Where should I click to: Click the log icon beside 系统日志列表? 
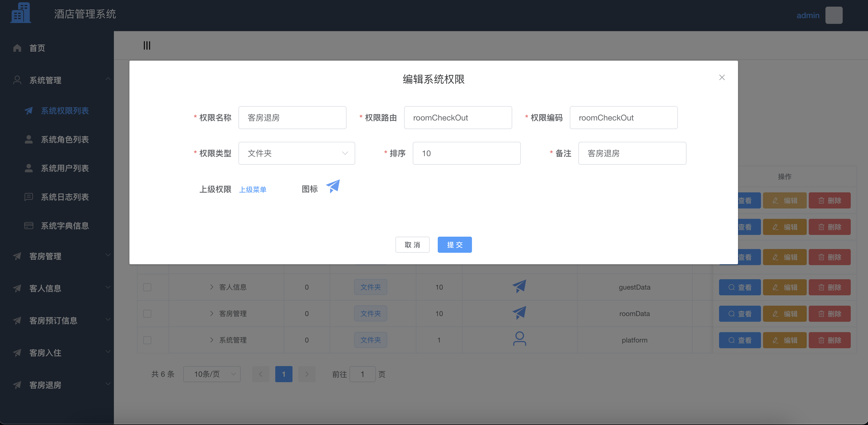click(29, 197)
